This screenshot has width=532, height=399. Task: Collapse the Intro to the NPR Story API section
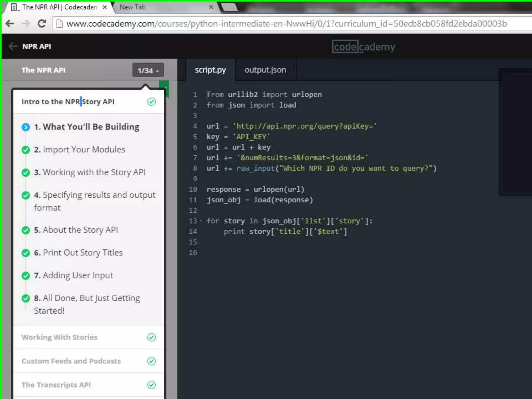[x=89, y=102]
